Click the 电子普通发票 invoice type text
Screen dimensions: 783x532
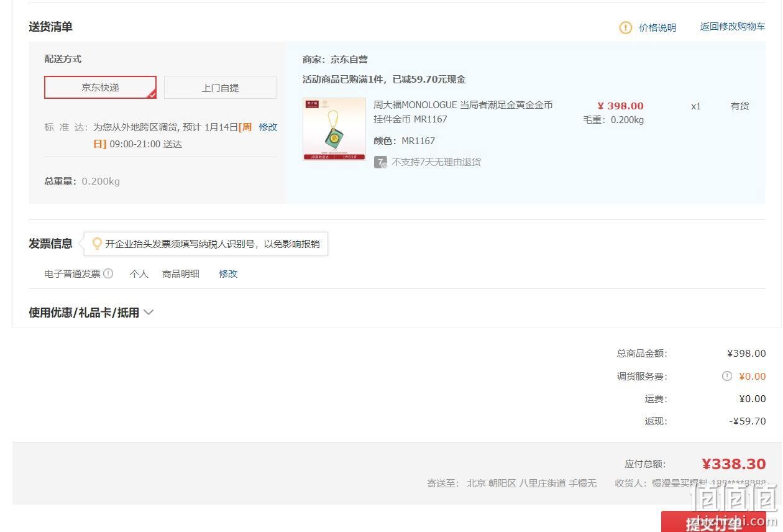point(72,273)
